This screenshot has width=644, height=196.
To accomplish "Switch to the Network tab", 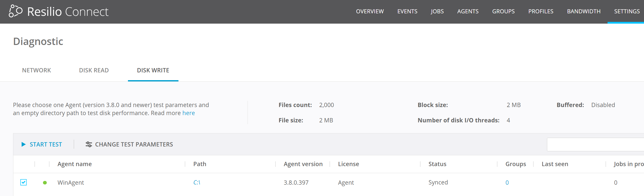I will 36,70.
